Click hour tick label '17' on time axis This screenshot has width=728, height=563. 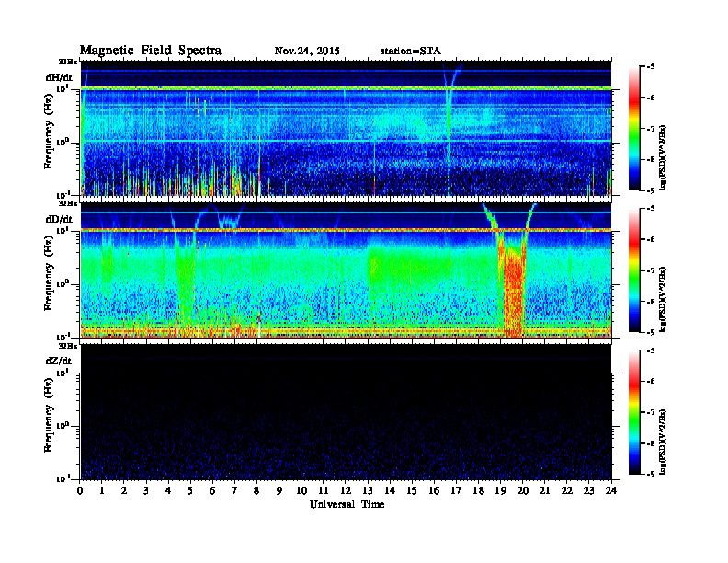coord(456,490)
